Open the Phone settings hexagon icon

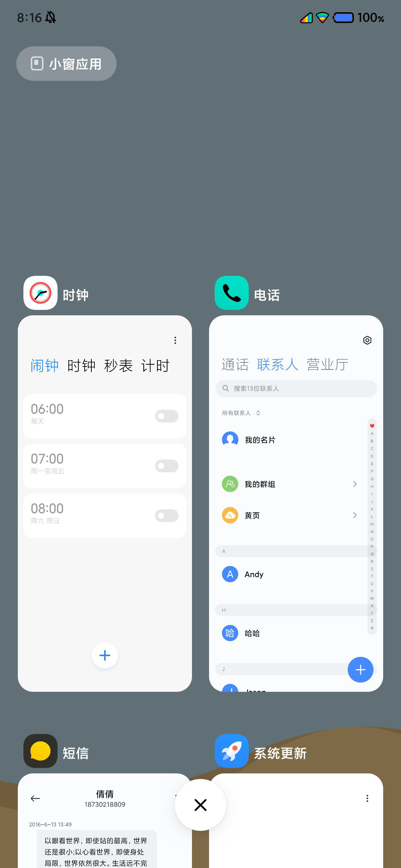coord(367,340)
